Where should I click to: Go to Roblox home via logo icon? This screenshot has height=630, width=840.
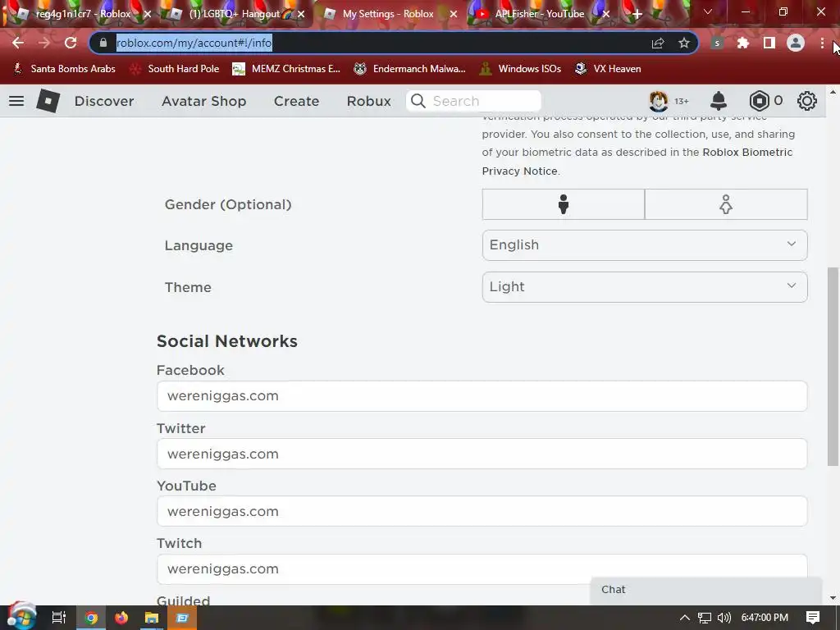coord(48,101)
